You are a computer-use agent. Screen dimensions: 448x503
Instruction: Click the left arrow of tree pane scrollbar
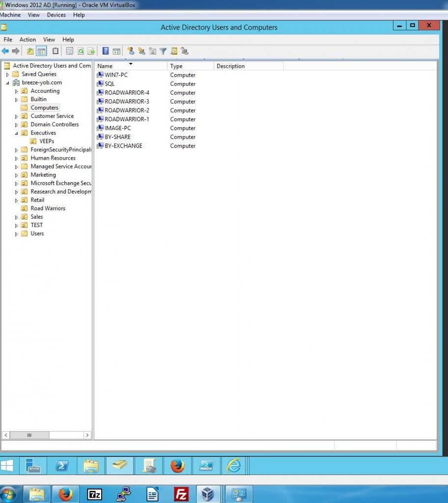(x=6, y=435)
